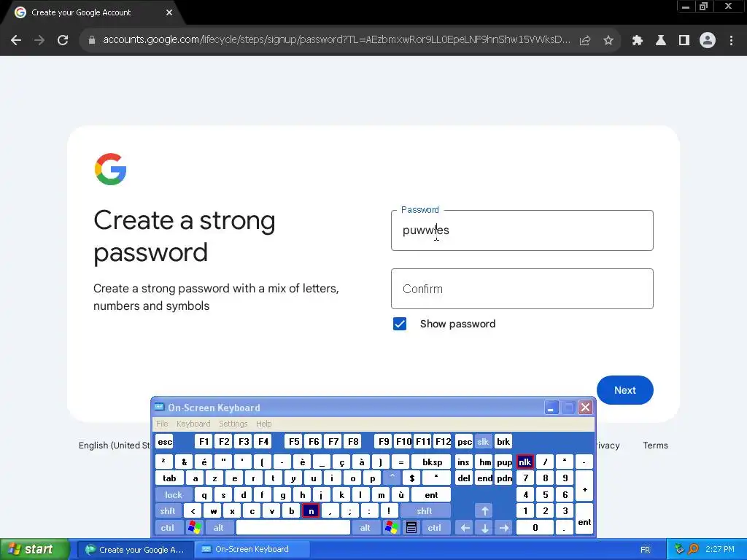Click the main ent key beside ù
This screenshot has width=747, height=560.
tap(431, 495)
